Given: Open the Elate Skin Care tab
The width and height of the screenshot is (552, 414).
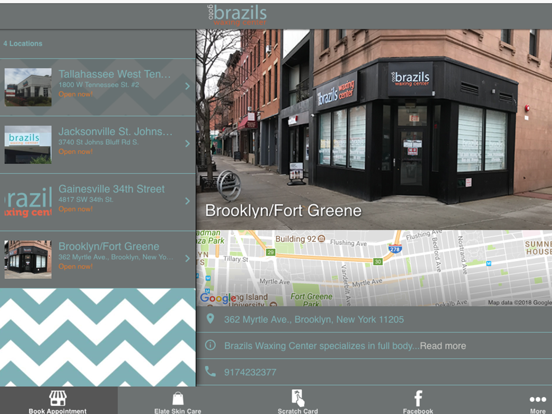Looking at the screenshot, I should tap(178, 401).
